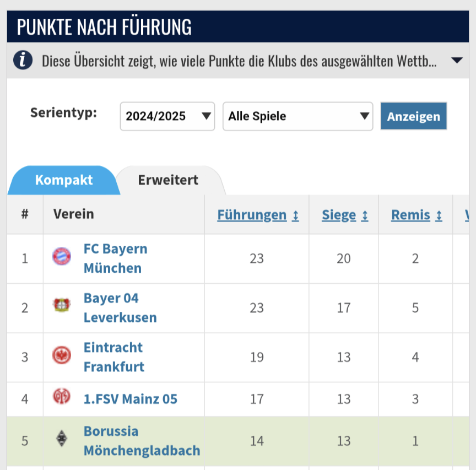Click the info icon beside the description
Screen dimensions: 476x470
click(23, 61)
